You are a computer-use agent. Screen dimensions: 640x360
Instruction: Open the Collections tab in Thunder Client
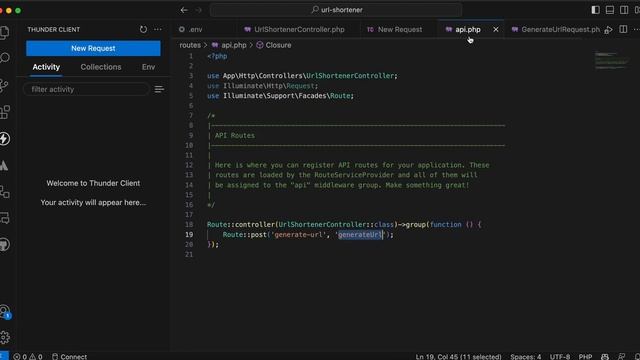(101, 67)
